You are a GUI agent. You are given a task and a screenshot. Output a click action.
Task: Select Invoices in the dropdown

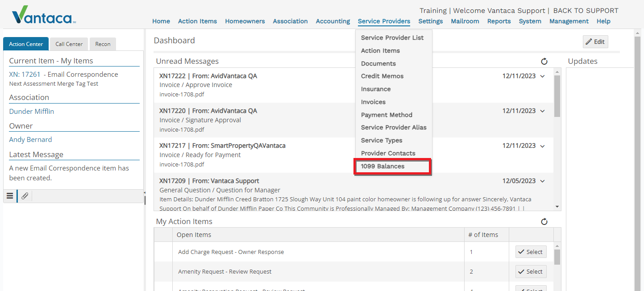point(373,102)
